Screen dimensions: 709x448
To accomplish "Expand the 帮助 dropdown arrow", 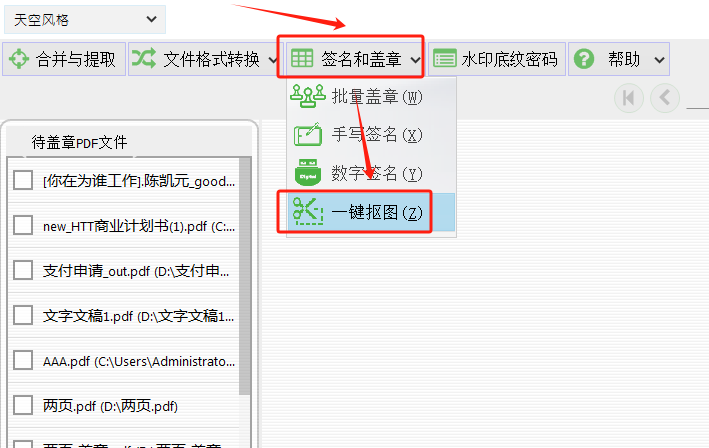I will point(660,60).
